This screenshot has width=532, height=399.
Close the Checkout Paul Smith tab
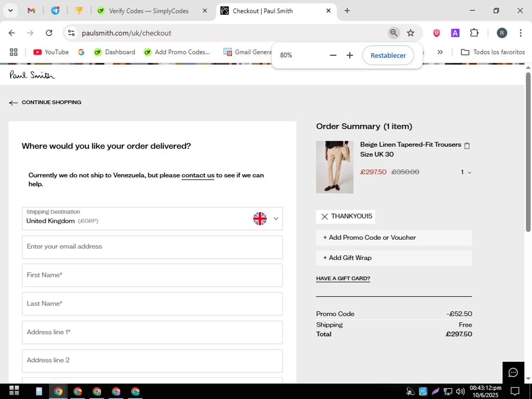328,11
